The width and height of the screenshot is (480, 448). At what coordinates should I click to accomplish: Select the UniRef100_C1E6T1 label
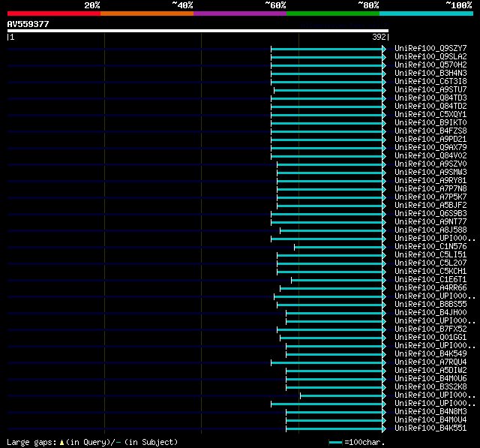pos(430,280)
